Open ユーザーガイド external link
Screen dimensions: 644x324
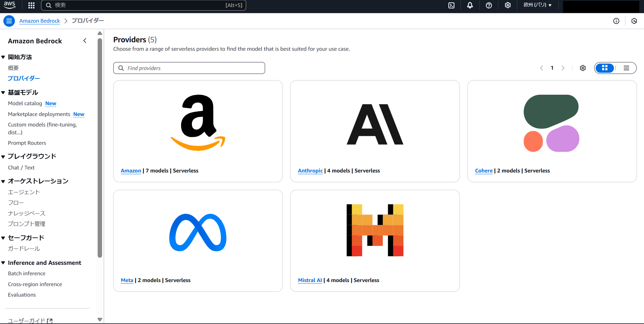click(x=30, y=321)
